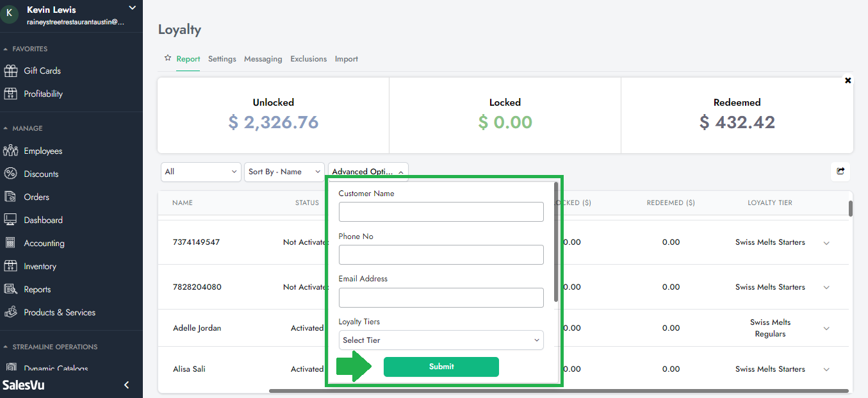Open the Select Tier dropdown
Screen dimensions: 868x398
tap(441, 340)
